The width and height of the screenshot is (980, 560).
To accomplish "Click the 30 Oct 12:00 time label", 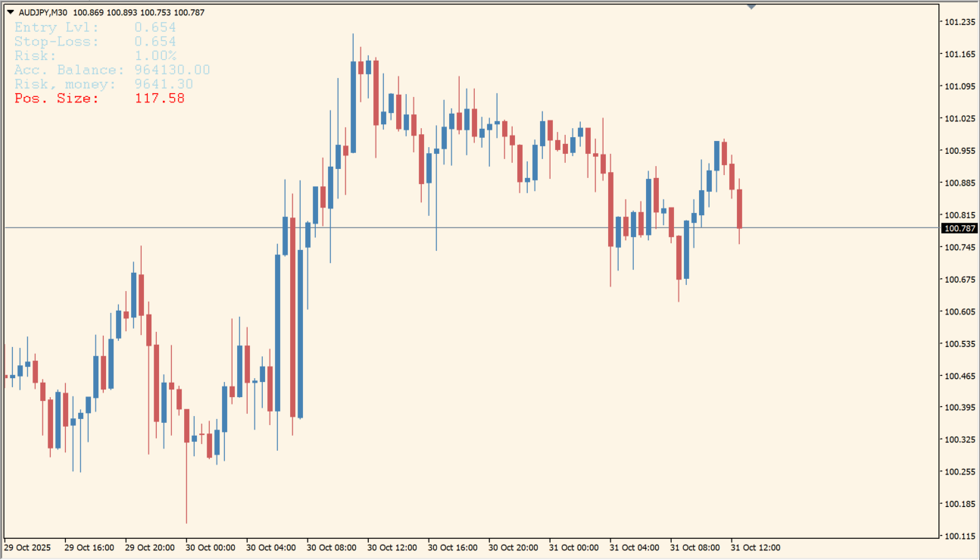I will click(x=392, y=547).
